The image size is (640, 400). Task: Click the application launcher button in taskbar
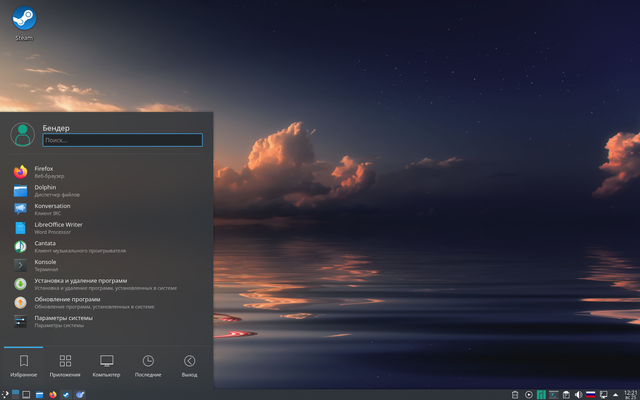coord(5,394)
